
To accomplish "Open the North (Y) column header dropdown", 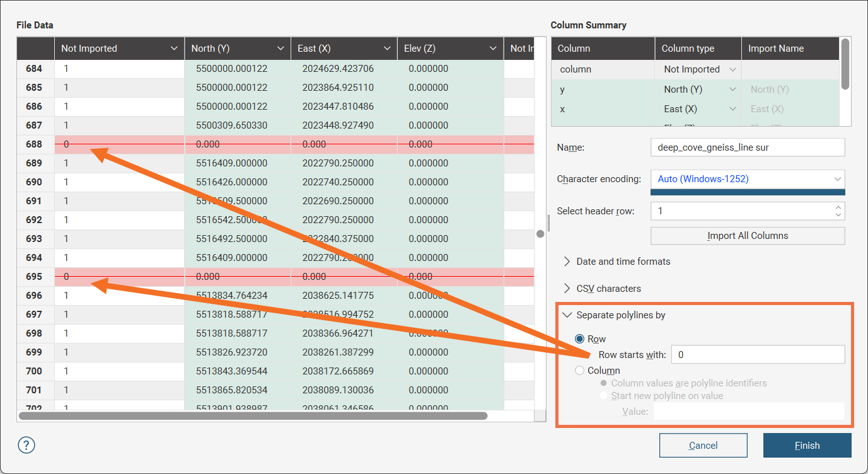I will [x=281, y=49].
